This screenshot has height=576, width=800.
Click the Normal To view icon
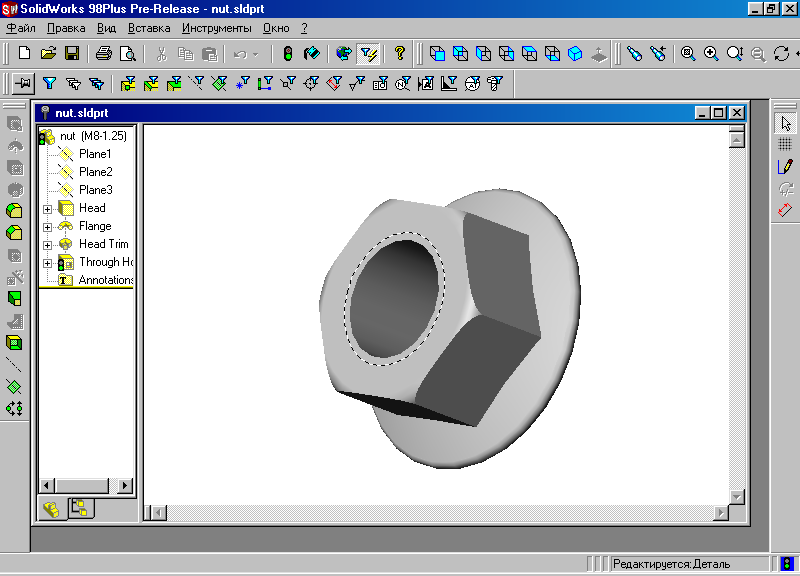coord(599,54)
